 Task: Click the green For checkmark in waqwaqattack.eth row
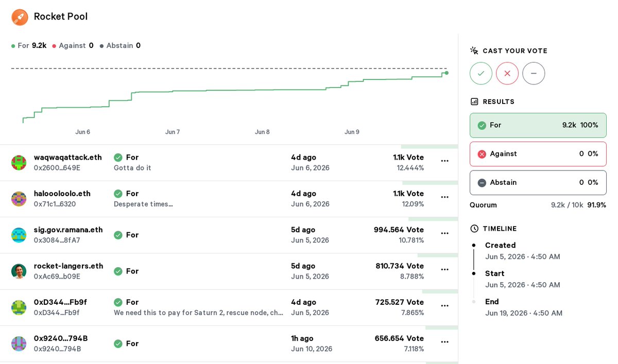(118, 158)
